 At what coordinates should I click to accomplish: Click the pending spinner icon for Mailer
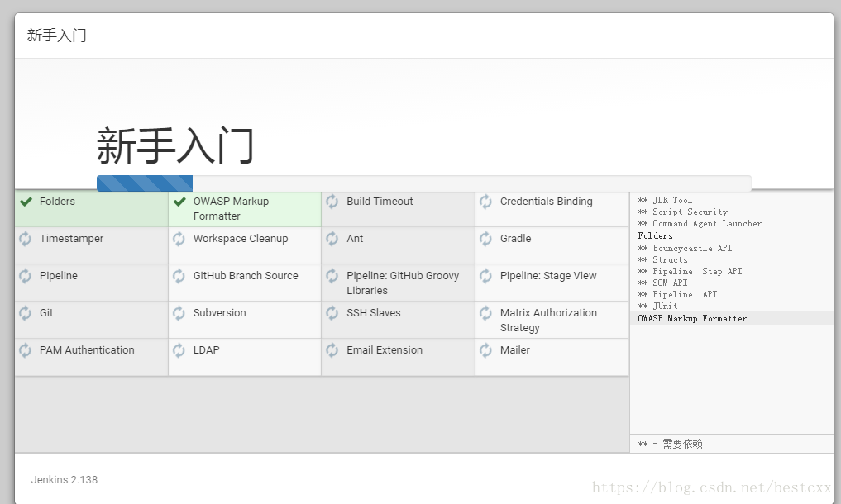pyautogui.click(x=486, y=350)
